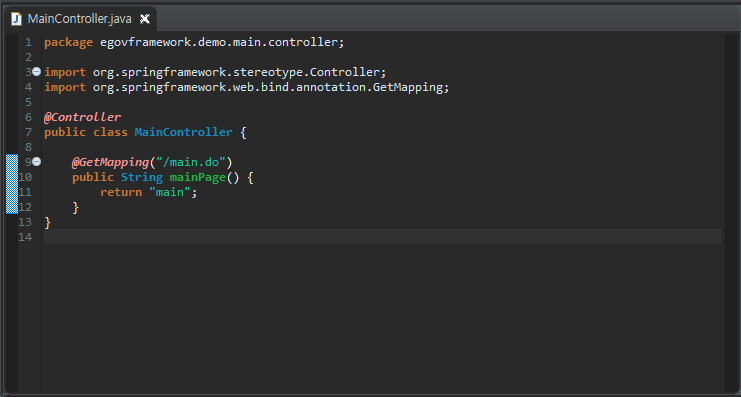Click the package keyword on line 1

tap(69, 43)
